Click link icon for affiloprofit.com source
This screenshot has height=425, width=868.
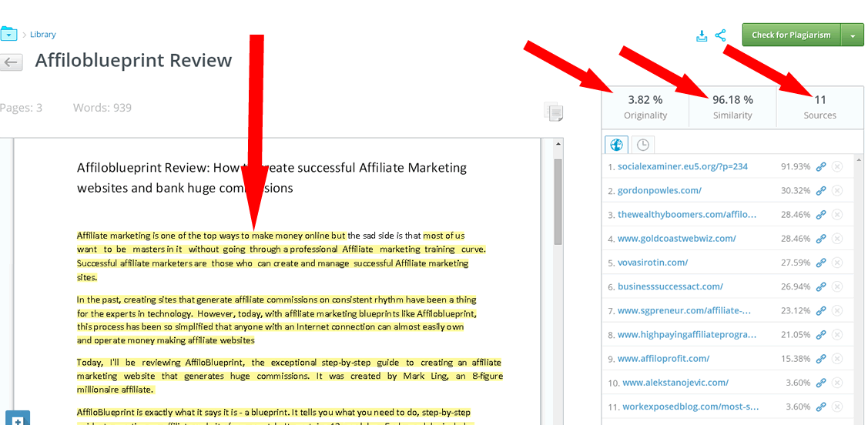click(821, 359)
